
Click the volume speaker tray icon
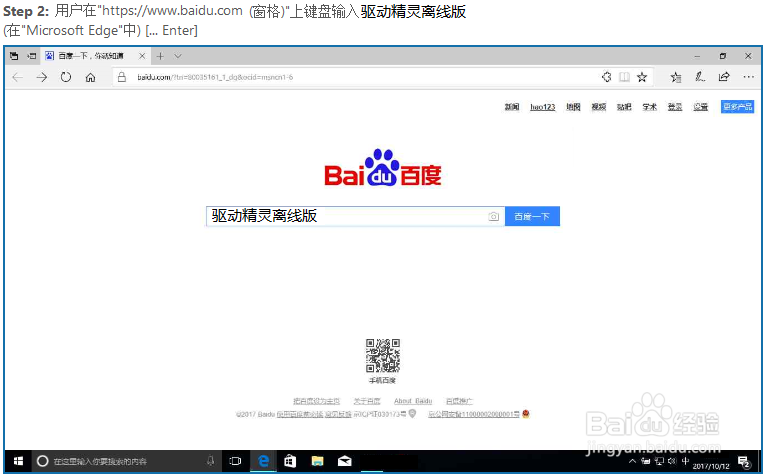click(x=672, y=461)
